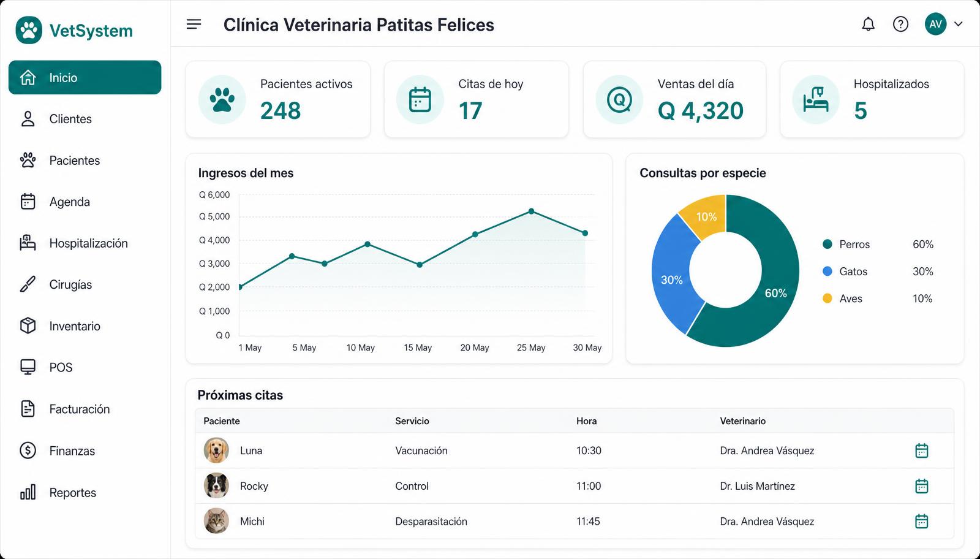
Task: Click Luna's dog photo thumbnail
Action: pos(216,451)
